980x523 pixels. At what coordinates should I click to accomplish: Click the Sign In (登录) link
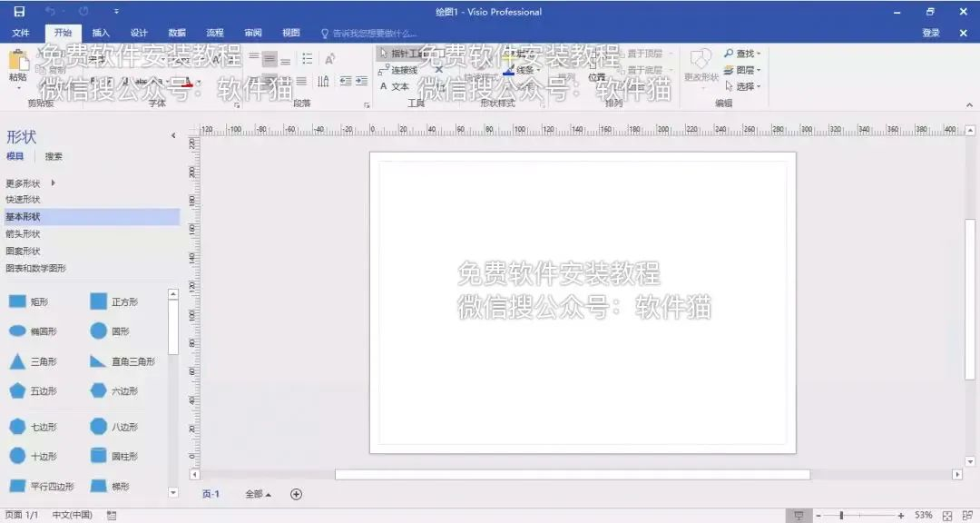pyautogui.click(x=931, y=32)
